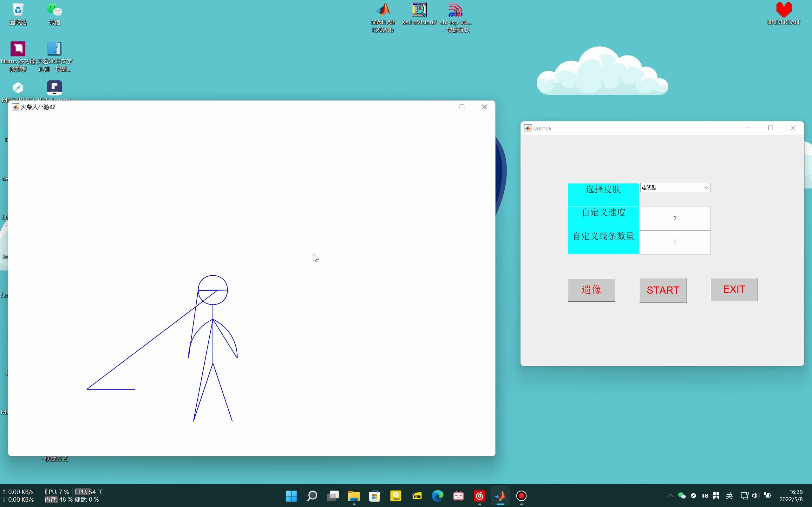Click the 遗像 button
The width and height of the screenshot is (812, 507).
[x=591, y=290]
